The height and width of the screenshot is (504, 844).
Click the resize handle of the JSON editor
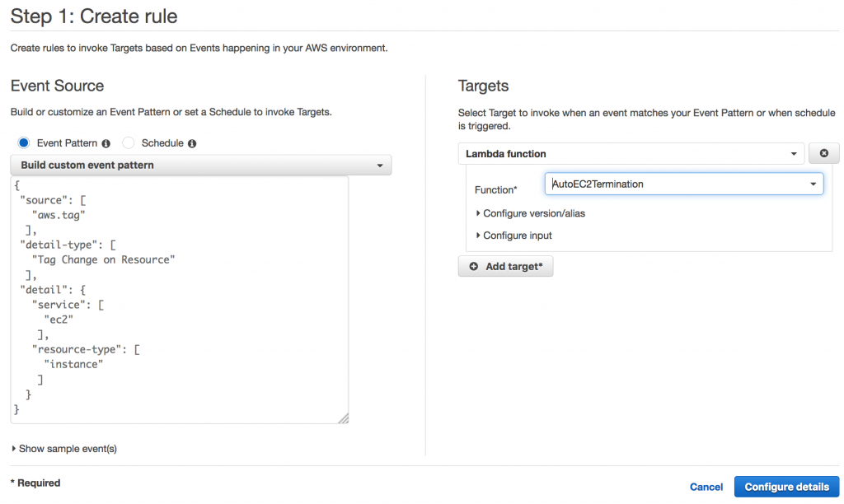344,418
